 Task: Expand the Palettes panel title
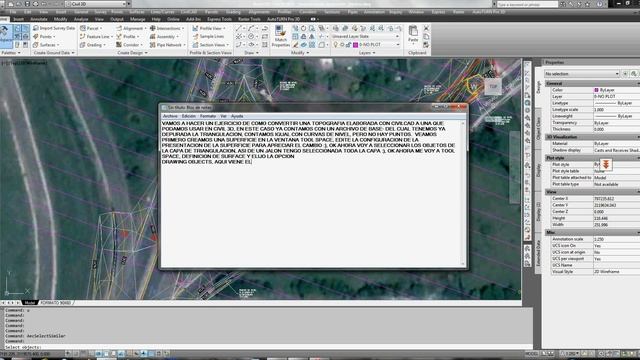pyautogui.click(x=10, y=53)
